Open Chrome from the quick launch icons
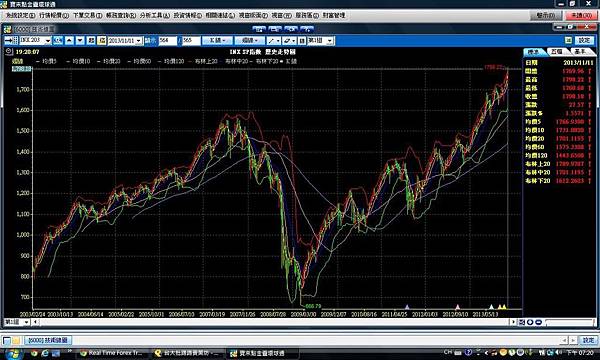 click(x=34, y=353)
